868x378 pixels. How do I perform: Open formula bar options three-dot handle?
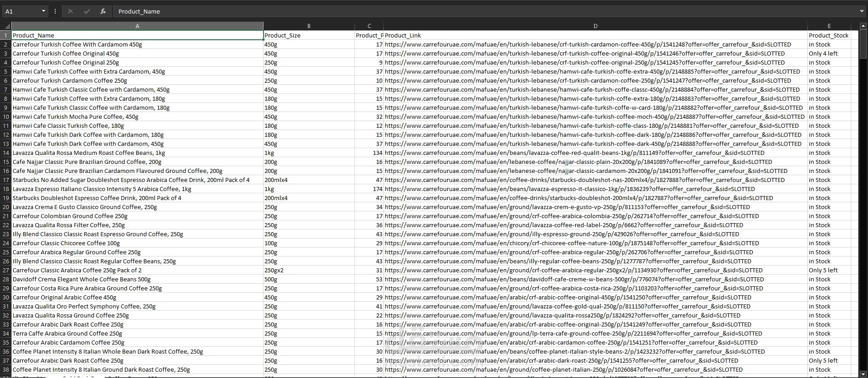pyautogui.click(x=55, y=11)
